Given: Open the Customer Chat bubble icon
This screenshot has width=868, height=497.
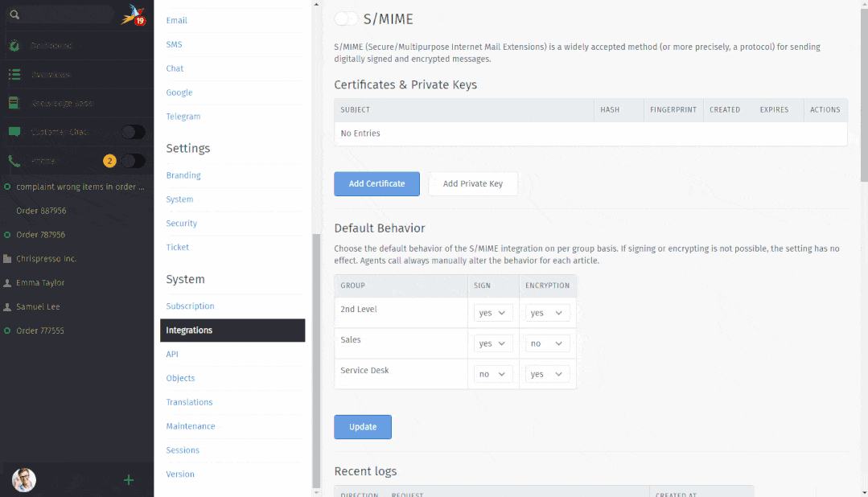Looking at the screenshot, I should [14, 132].
